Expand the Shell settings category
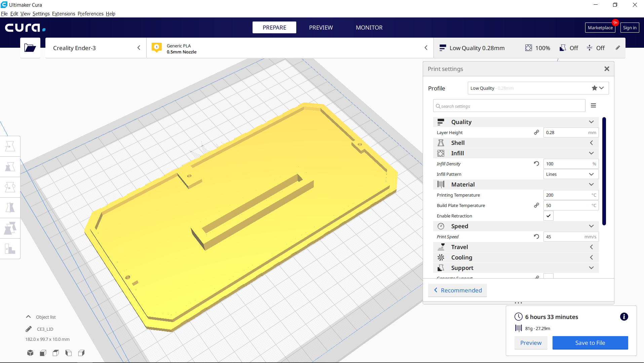644x363 pixels. (x=516, y=143)
